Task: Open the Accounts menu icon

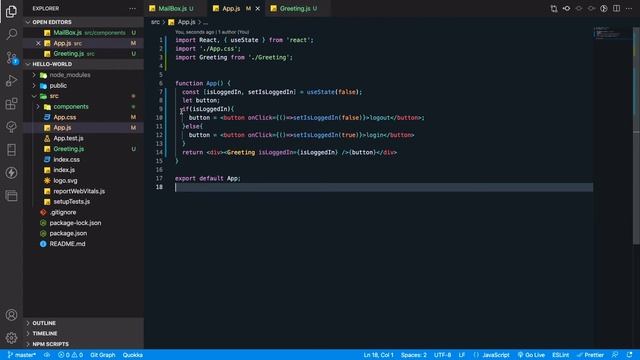Action: (11, 315)
